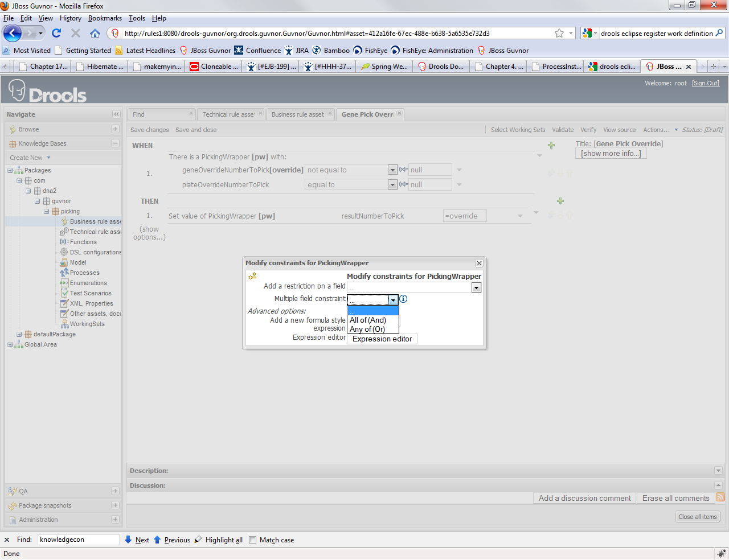Click the Find text input field

tap(78, 540)
